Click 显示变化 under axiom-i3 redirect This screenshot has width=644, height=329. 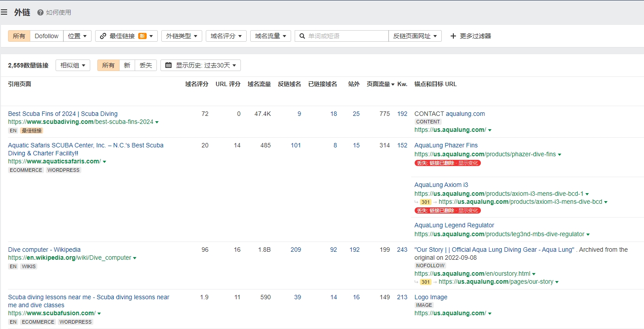click(468, 210)
